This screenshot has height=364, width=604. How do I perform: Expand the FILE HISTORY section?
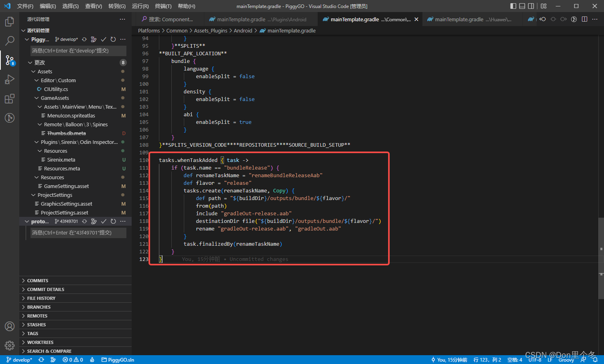pos(75,298)
